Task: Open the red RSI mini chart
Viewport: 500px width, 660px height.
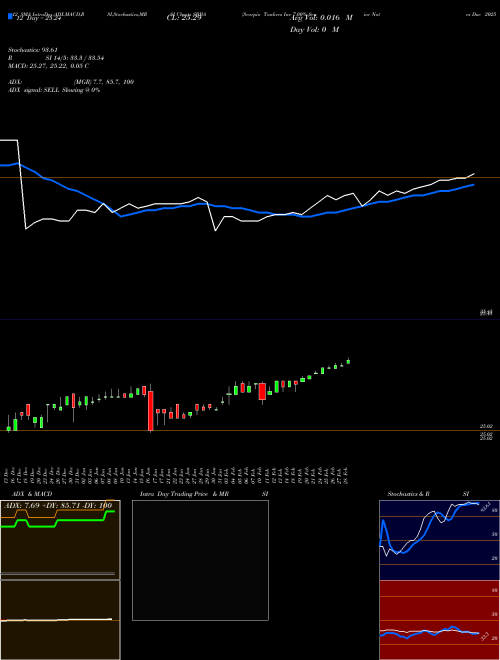Action: click(x=439, y=620)
